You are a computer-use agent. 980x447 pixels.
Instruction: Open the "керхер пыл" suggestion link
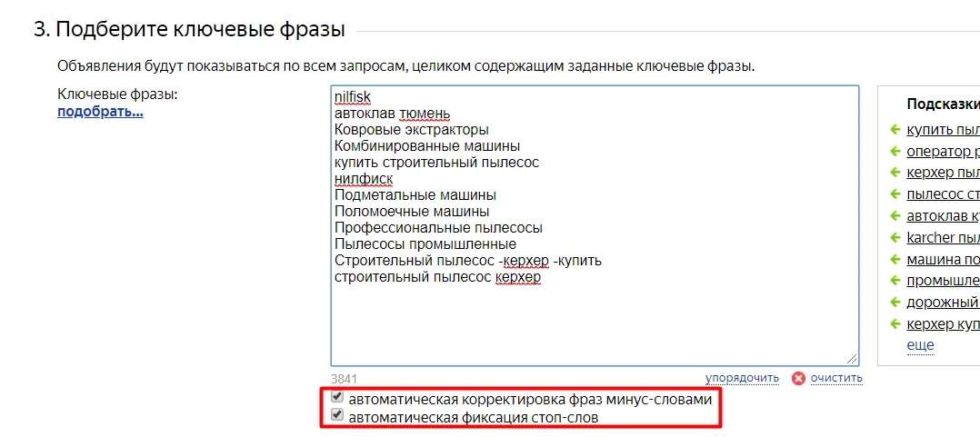pyautogui.click(x=943, y=173)
